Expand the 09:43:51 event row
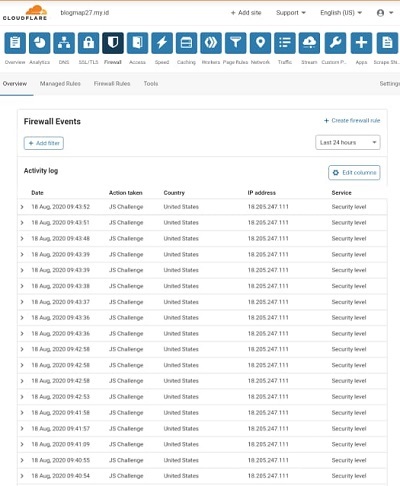 (x=22, y=223)
